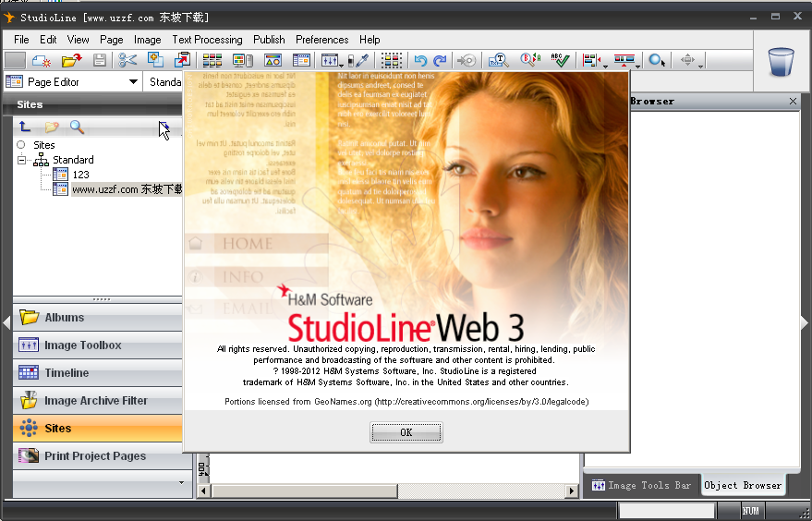This screenshot has height=521, width=812.
Task: Click the gray four-way move arrows icon
Action: 687,60
